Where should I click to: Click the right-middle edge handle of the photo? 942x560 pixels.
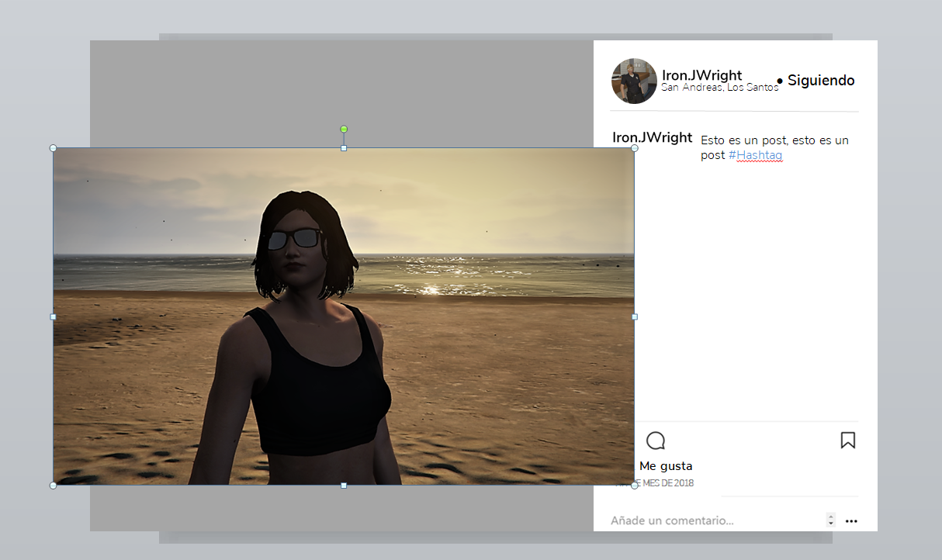click(x=635, y=316)
